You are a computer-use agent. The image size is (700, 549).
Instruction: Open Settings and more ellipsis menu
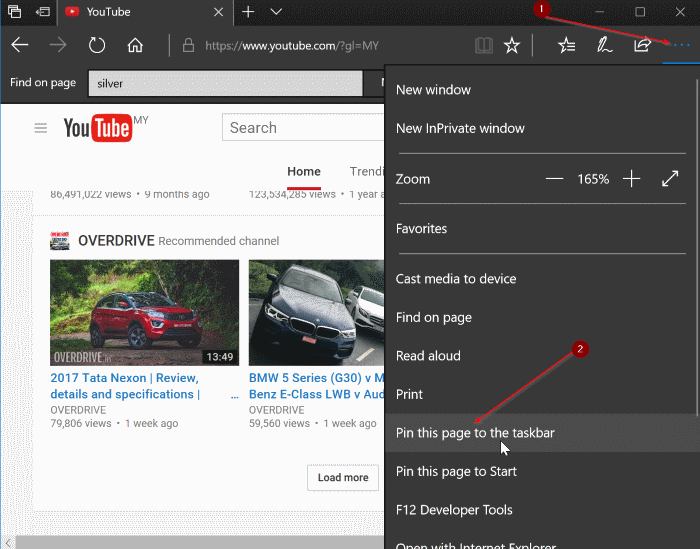tap(680, 45)
